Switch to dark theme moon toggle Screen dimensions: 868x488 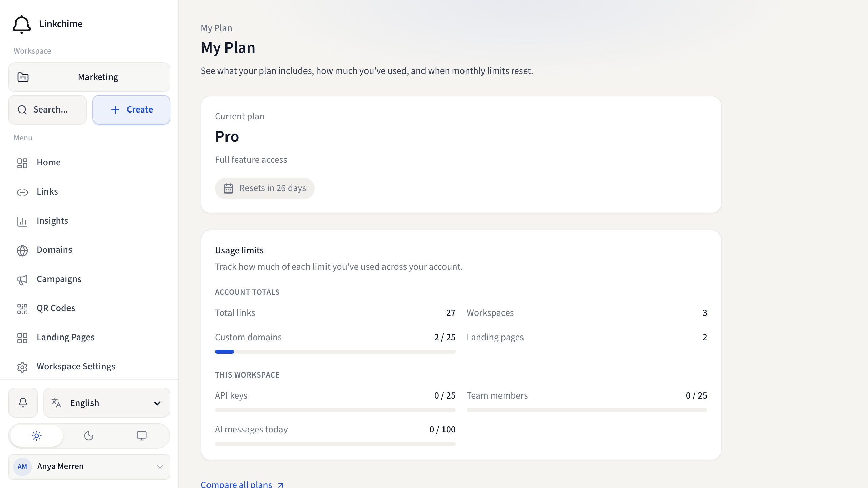(x=89, y=436)
